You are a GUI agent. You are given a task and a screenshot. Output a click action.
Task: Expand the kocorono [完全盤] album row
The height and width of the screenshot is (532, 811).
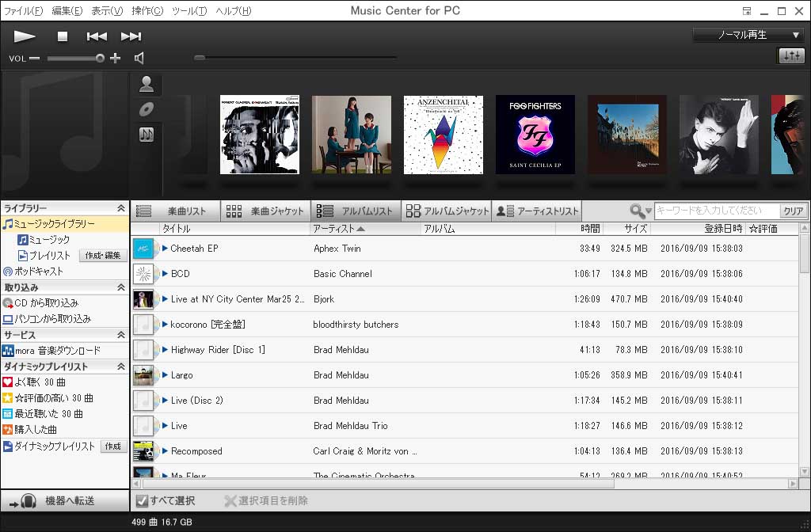pyautogui.click(x=165, y=324)
